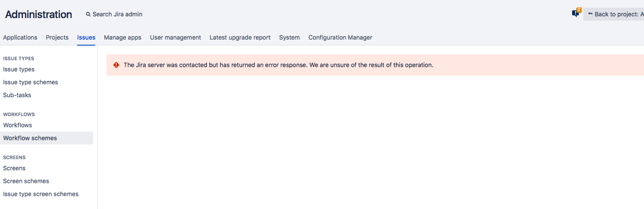
Task: Switch to the Projects tab
Action: click(x=57, y=37)
